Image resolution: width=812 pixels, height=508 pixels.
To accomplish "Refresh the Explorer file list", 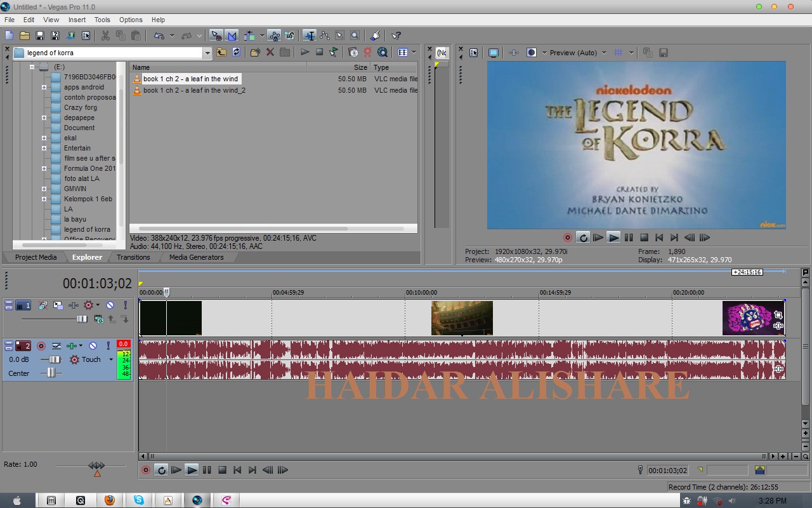I will pos(236,53).
